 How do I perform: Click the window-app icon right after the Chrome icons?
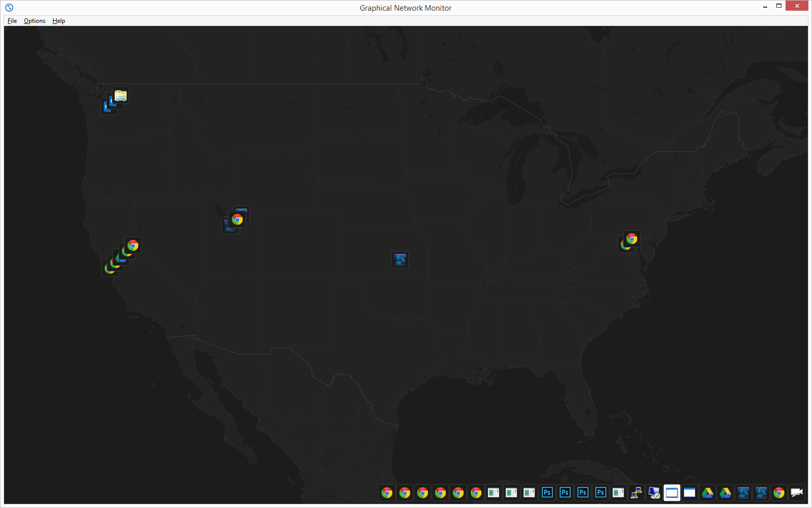(x=494, y=493)
